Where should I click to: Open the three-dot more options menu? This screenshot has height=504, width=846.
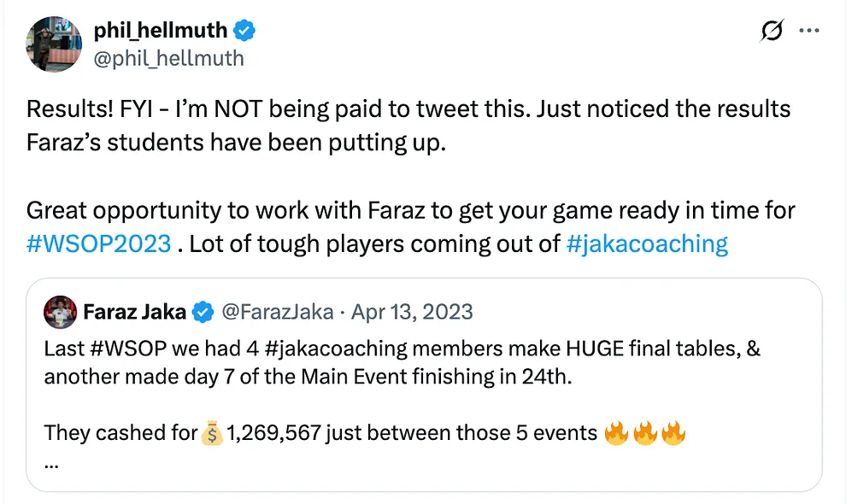[x=808, y=30]
